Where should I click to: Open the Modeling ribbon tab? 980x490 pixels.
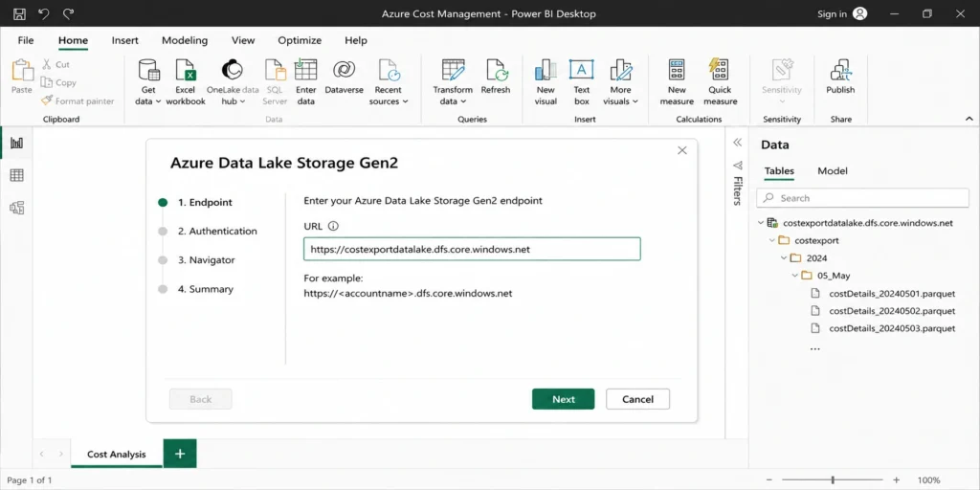[185, 40]
